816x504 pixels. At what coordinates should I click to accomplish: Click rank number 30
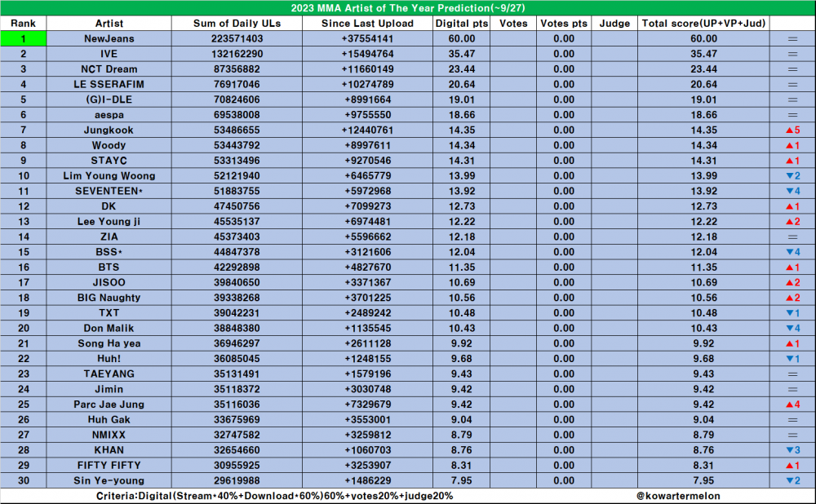tap(24, 480)
